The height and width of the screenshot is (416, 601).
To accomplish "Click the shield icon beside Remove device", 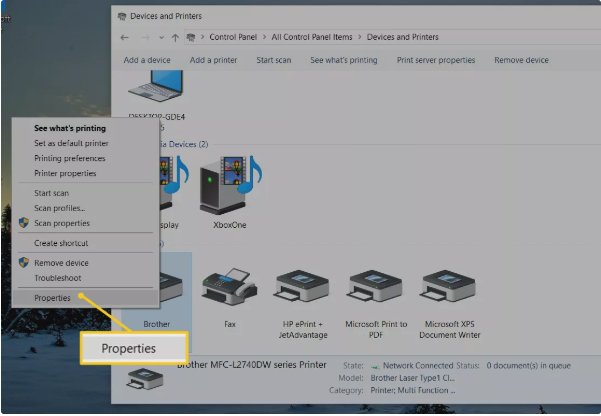I will coord(24,263).
